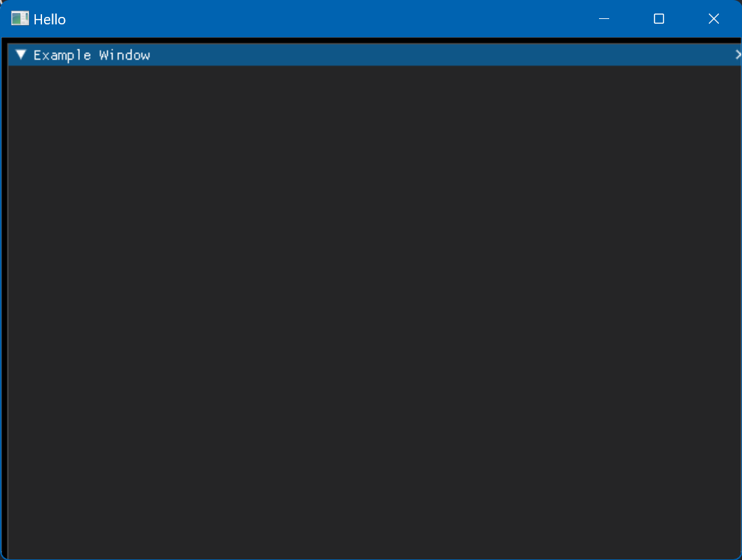Click the Hello window title text
Image resolution: width=742 pixels, height=560 pixels.
(x=49, y=20)
